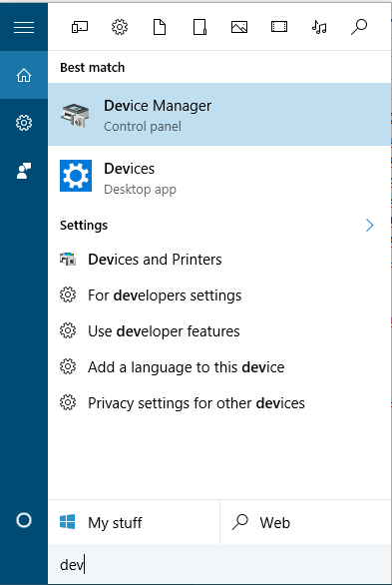Filter results by Folders icon
The width and height of the screenshot is (392, 585).
click(x=199, y=27)
